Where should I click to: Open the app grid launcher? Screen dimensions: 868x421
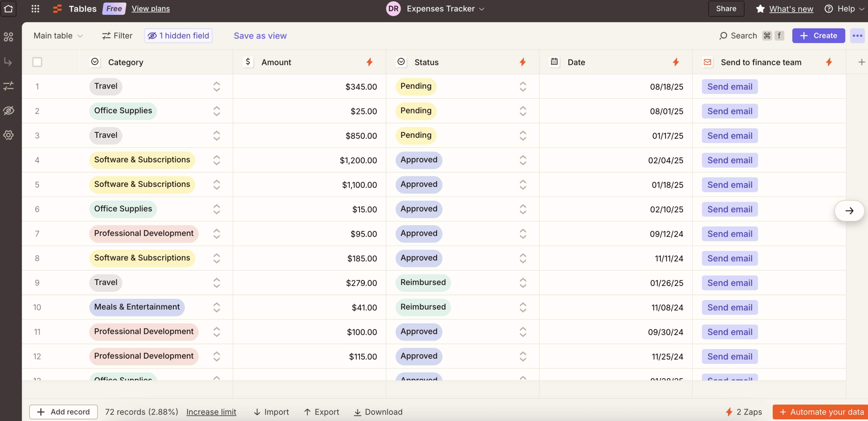click(x=35, y=9)
